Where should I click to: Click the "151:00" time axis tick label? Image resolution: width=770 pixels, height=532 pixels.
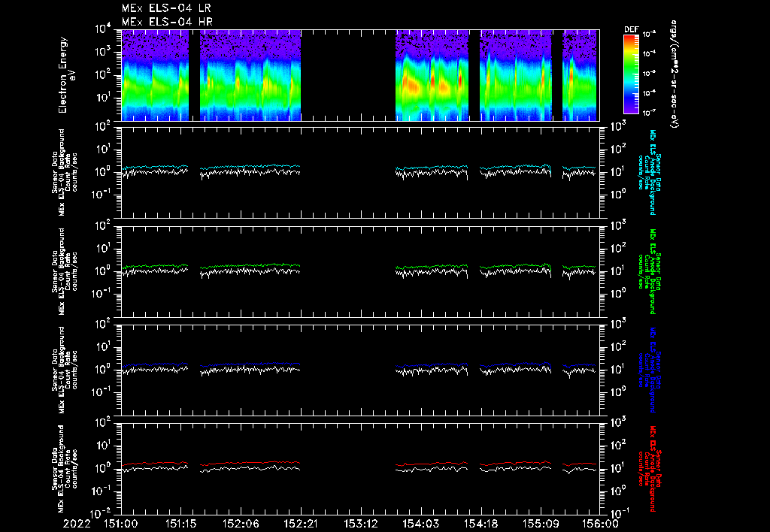(121, 524)
